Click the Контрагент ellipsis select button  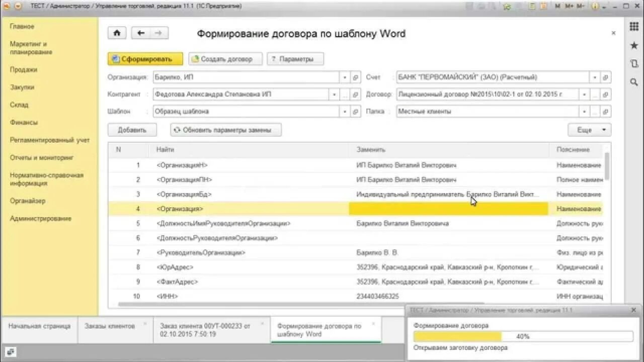[x=345, y=95]
